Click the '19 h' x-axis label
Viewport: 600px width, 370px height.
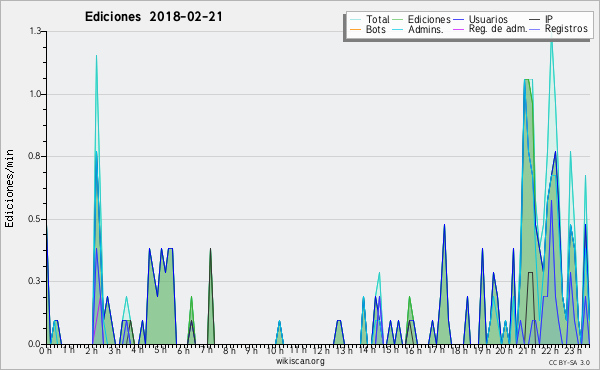tap(482, 351)
